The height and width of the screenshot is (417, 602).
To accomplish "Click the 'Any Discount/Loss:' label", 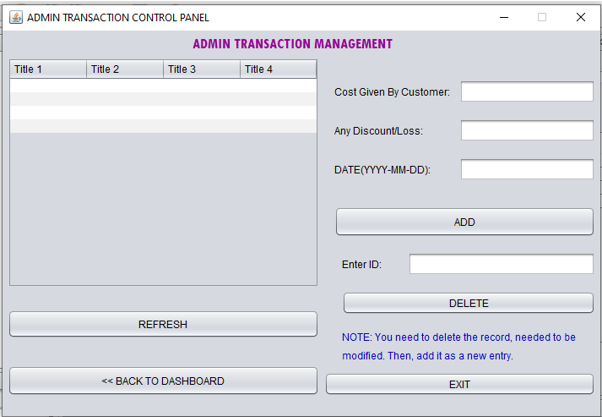I will pyautogui.click(x=378, y=131).
